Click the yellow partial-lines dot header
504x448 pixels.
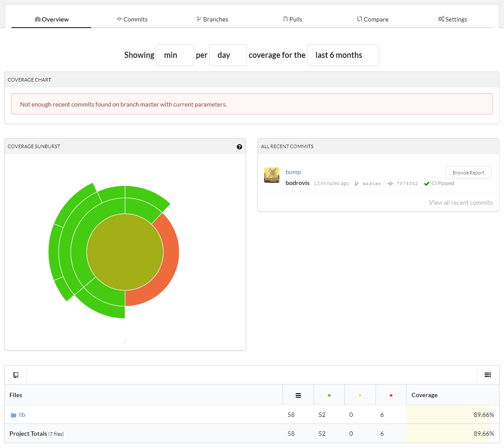point(360,395)
